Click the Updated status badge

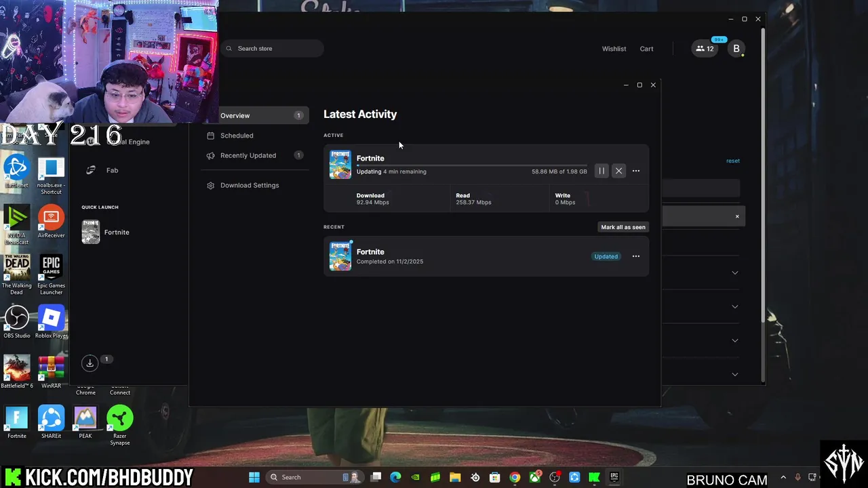point(606,256)
